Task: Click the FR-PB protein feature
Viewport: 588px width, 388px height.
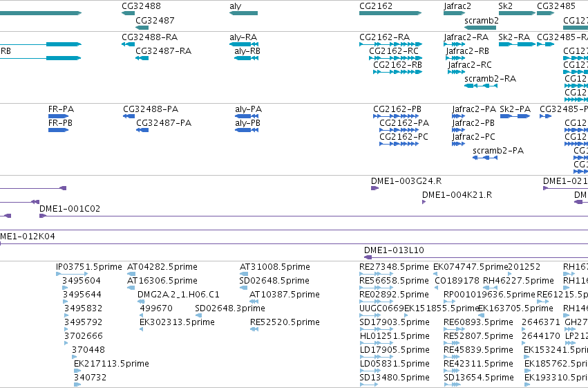Action: pos(59,130)
